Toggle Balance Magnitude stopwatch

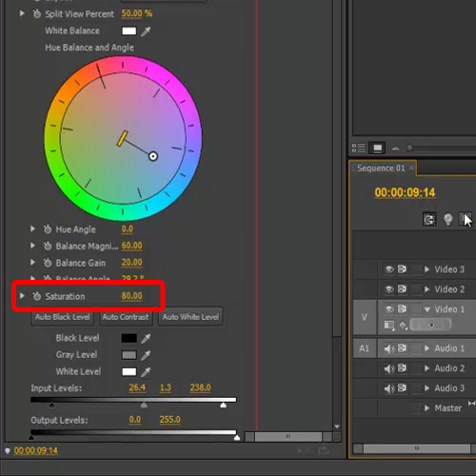coord(48,246)
